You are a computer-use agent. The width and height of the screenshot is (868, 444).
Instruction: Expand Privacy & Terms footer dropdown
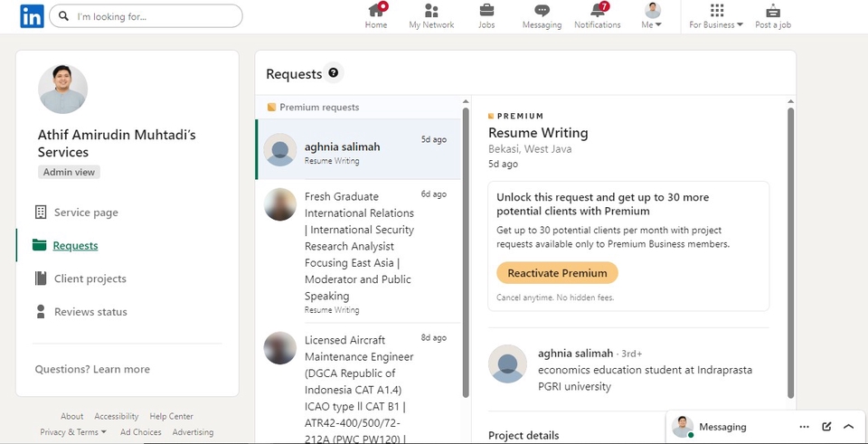tap(73, 432)
